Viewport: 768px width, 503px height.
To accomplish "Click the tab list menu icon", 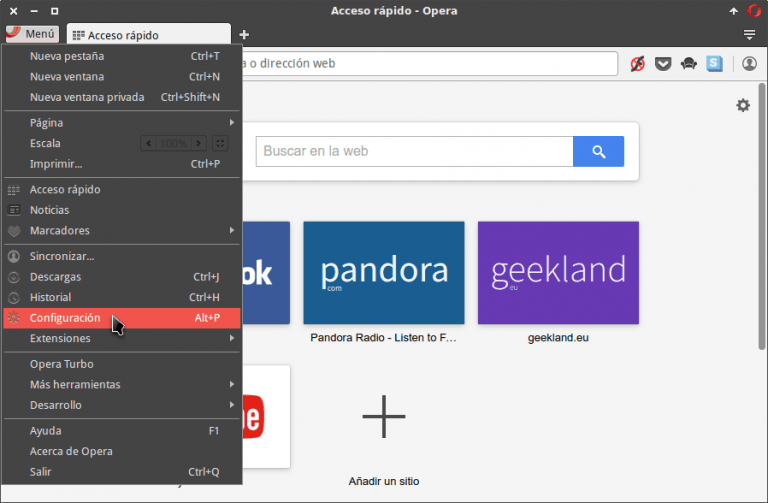I will click(x=749, y=34).
